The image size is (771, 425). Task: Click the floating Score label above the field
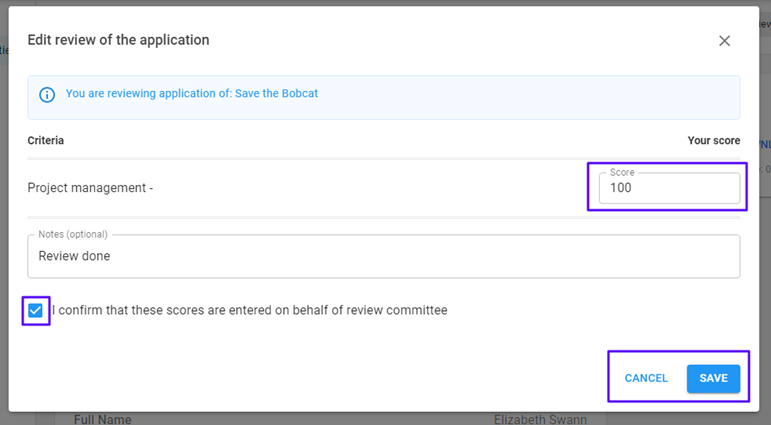tap(622, 172)
